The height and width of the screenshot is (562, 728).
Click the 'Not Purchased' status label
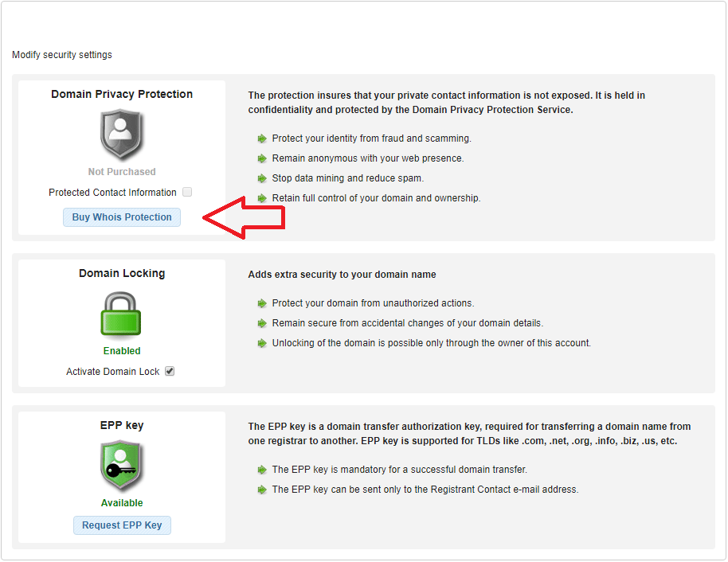pyautogui.click(x=122, y=172)
